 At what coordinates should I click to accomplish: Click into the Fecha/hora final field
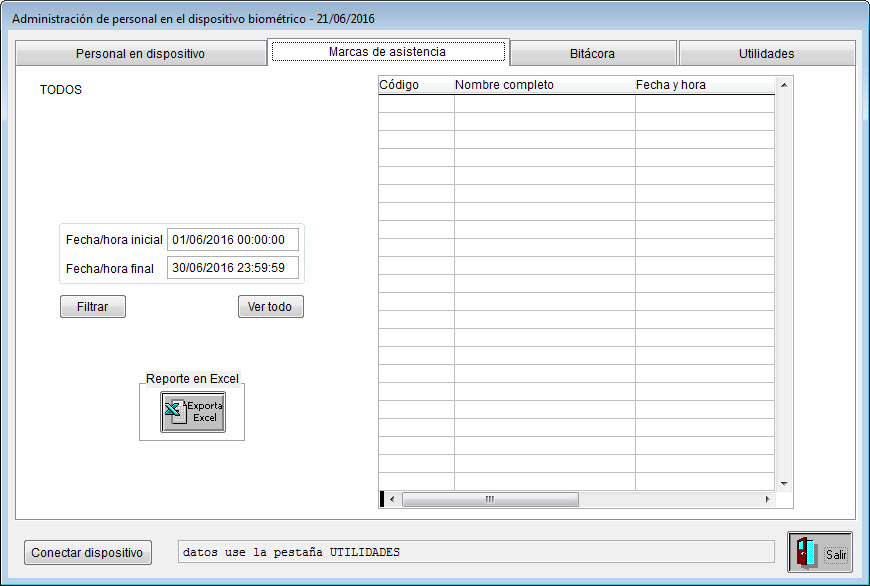click(232, 268)
